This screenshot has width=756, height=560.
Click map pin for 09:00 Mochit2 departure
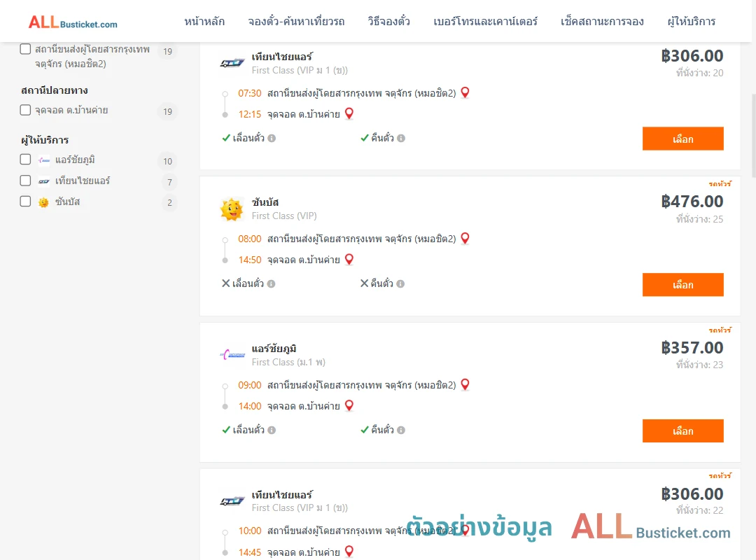[465, 384]
